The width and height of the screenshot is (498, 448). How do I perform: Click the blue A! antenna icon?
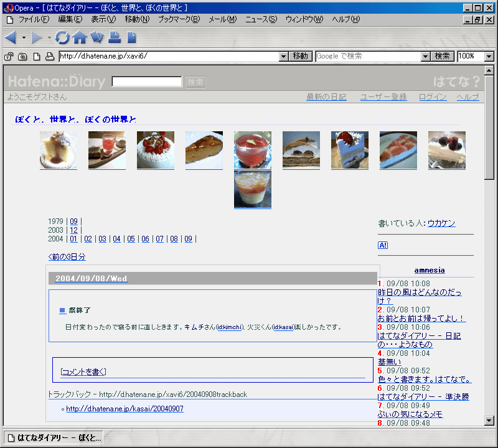383,245
